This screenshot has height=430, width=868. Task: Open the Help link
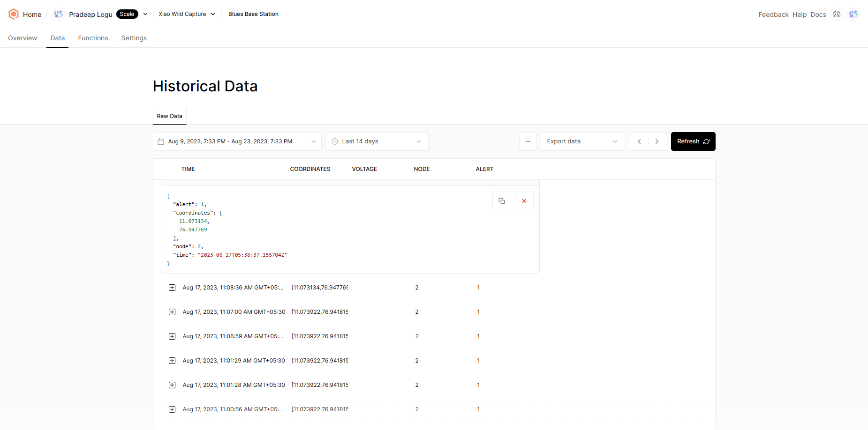pyautogui.click(x=800, y=15)
